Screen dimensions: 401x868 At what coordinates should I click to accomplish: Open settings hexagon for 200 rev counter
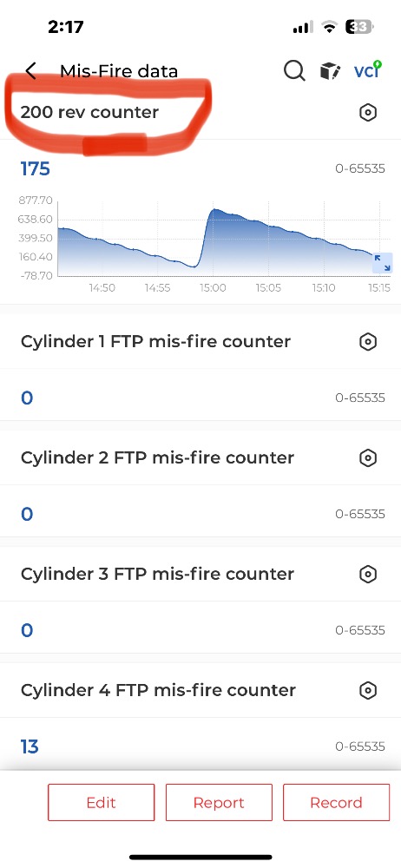click(368, 112)
